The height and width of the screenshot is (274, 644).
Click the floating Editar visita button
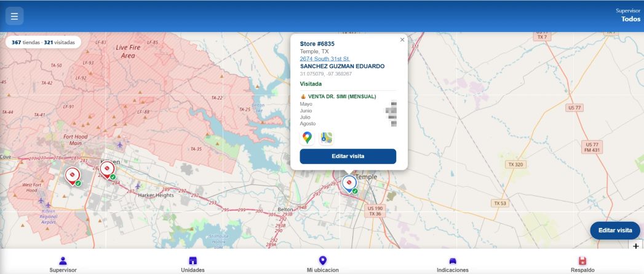tap(615, 230)
